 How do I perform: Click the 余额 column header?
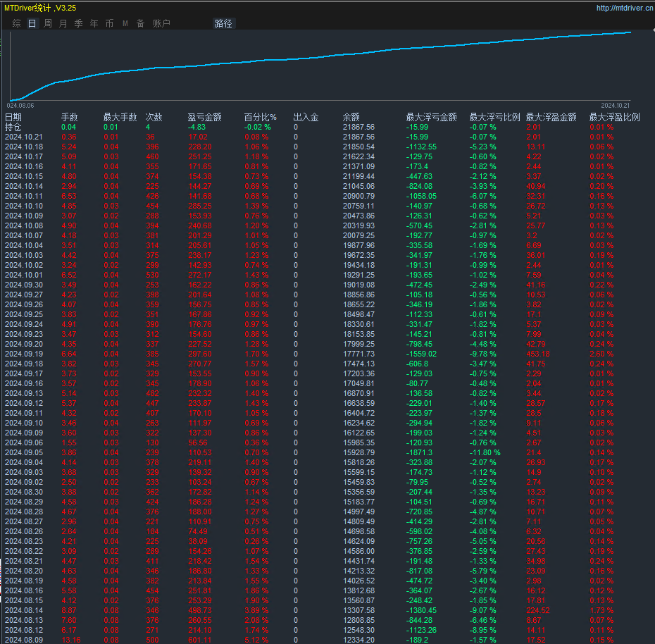[351, 118]
